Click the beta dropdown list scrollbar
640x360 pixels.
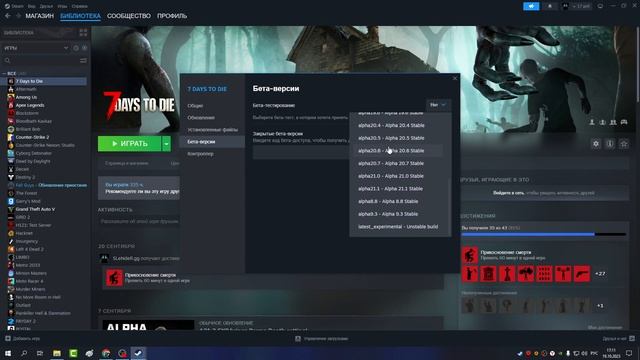click(x=450, y=207)
